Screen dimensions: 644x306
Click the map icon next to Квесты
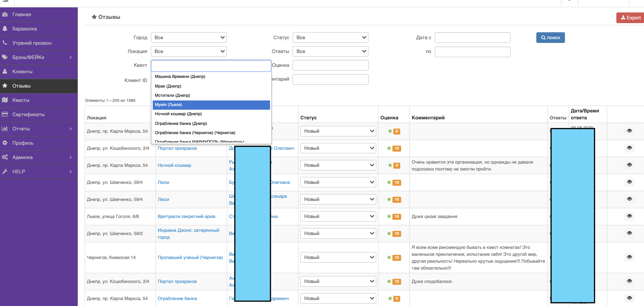click(5, 100)
